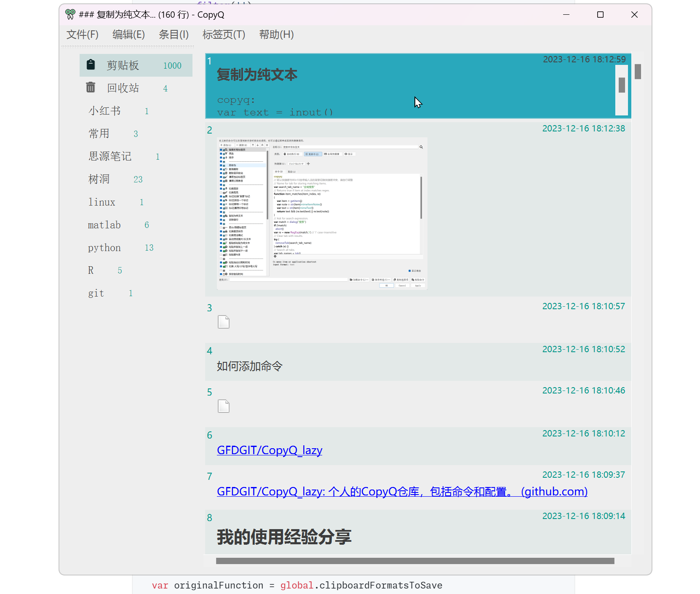The height and width of the screenshot is (594, 700).
Task: Click the CopyQ app icon in the title bar
Action: [70, 14]
